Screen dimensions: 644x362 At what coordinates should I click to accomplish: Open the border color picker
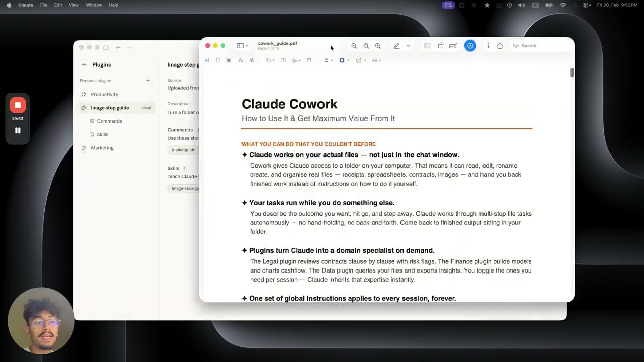point(344,60)
